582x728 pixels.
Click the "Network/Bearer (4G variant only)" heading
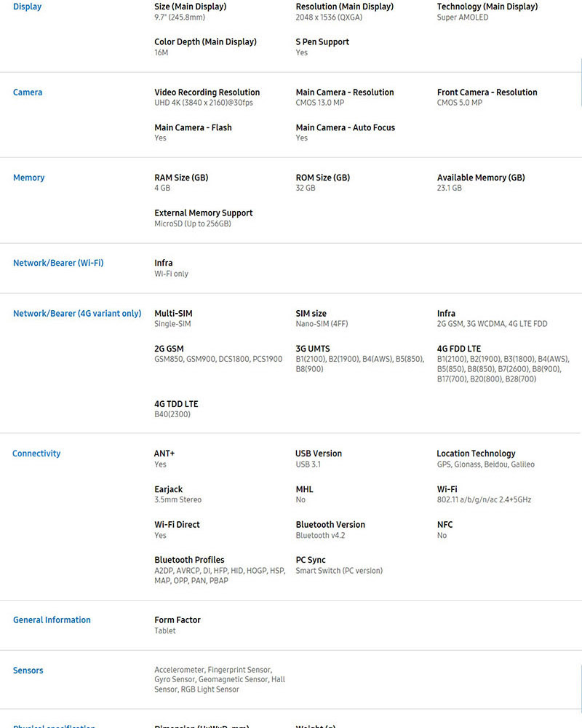pyautogui.click(x=77, y=314)
